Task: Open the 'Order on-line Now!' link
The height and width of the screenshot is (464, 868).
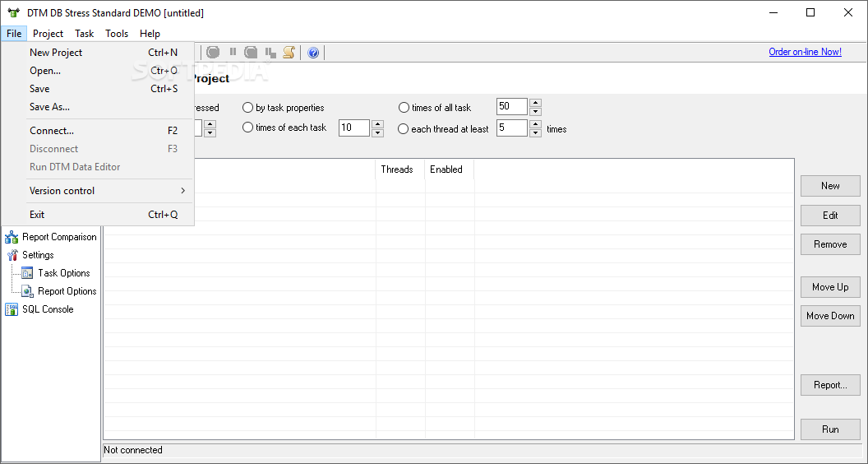Action: click(x=805, y=52)
